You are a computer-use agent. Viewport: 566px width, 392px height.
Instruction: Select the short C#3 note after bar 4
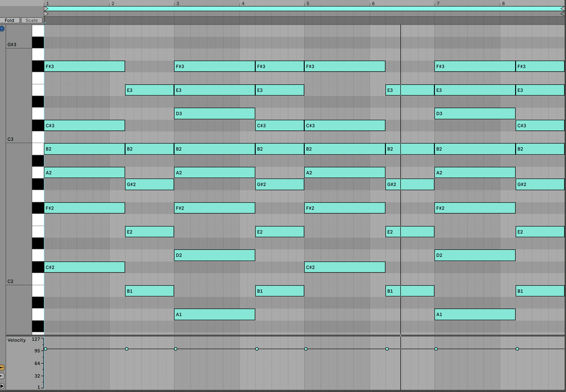[x=280, y=126]
